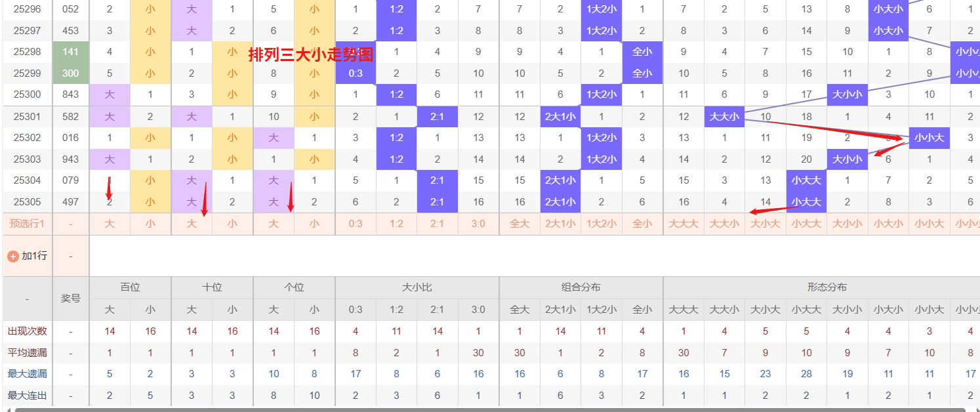This screenshot has width=980, height=412.
Task: Pick 1大2小 in the 预选行1 row
Action: tap(602, 224)
